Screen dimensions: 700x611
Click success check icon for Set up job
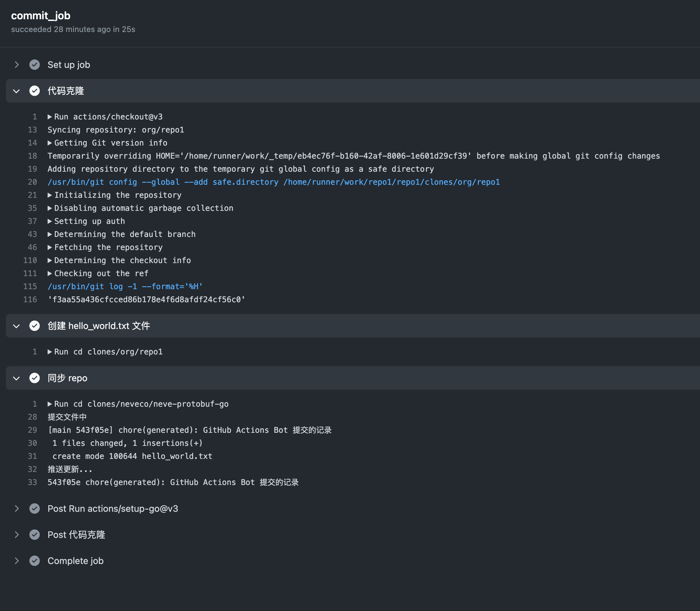pyautogui.click(x=35, y=65)
